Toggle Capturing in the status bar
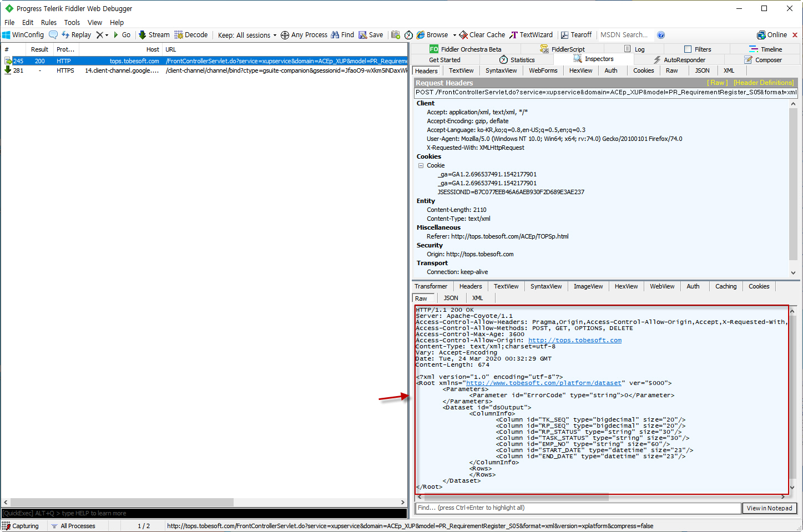The height and width of the screenshot is (532, 803). point(23,525)
